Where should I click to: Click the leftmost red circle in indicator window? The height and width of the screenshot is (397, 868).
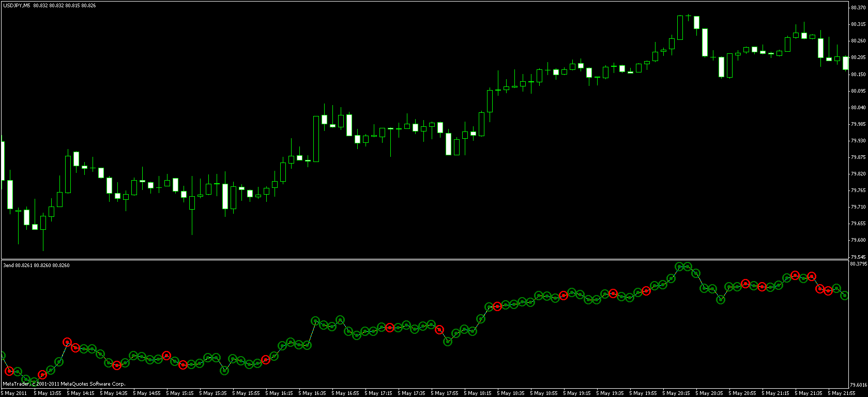coord(9,371)
